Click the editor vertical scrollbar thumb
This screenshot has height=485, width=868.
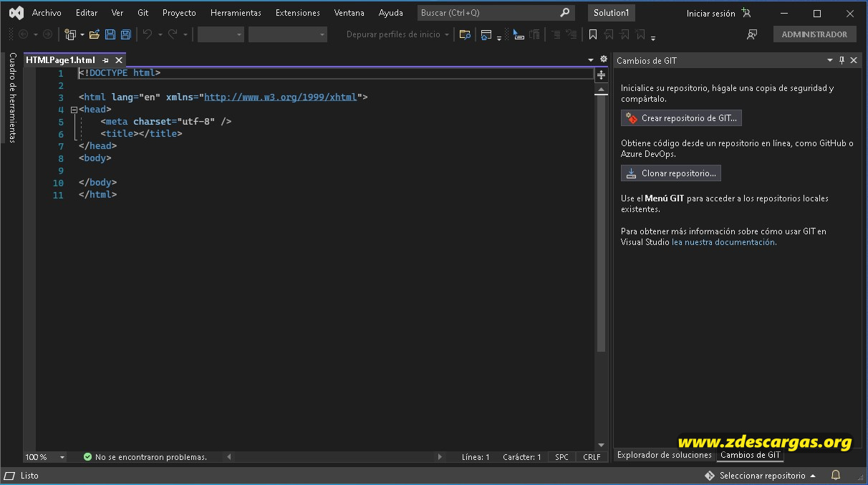[x=601, y=224]
